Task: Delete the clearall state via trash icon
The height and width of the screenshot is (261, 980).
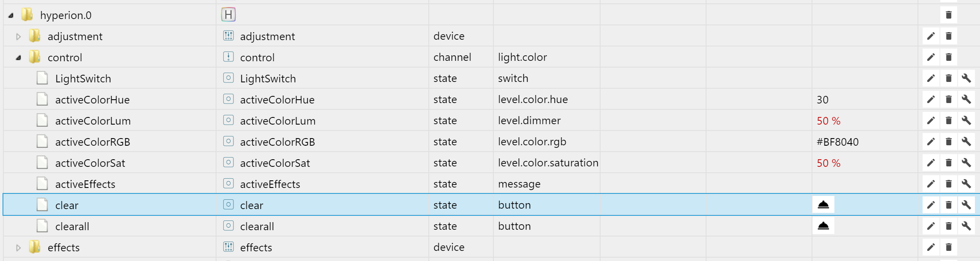Action: (x=948, y=226)
